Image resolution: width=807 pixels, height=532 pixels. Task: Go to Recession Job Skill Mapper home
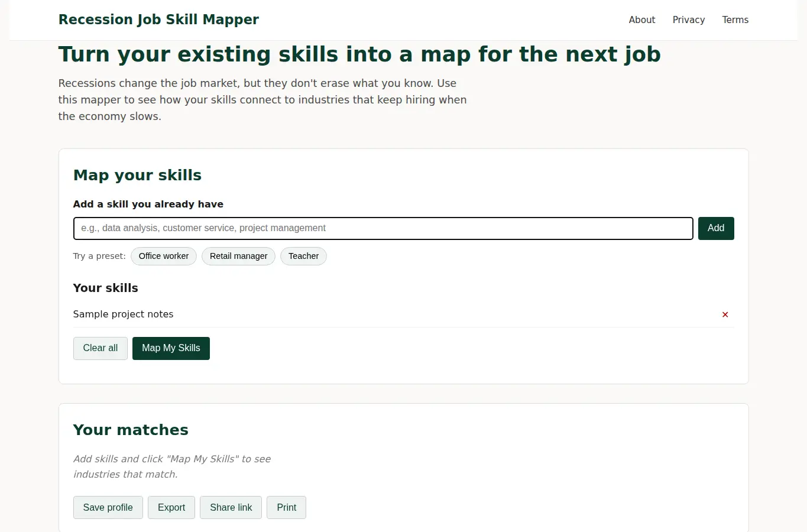click(x=158, y=20)
